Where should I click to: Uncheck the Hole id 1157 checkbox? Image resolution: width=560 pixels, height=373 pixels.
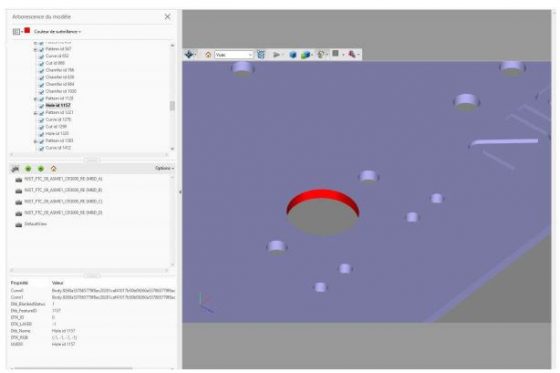[x=41, y=106]
